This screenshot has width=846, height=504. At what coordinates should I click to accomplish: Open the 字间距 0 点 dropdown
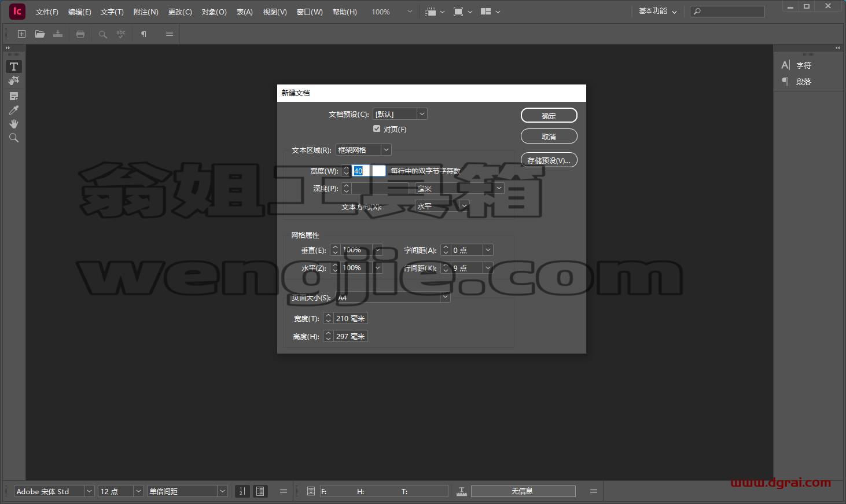pyautogui.click(x=488, y=250)
